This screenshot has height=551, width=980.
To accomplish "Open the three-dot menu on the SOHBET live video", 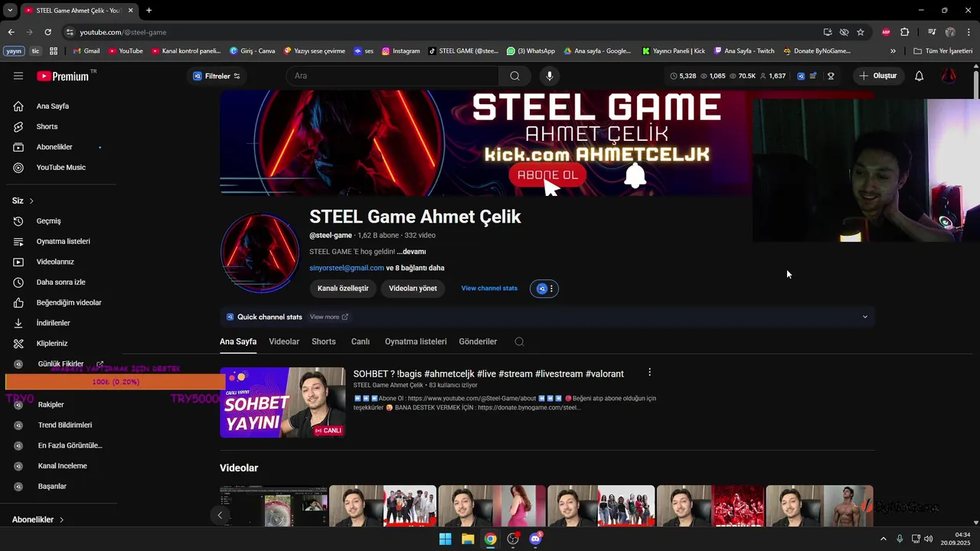I will click(649, 373).
